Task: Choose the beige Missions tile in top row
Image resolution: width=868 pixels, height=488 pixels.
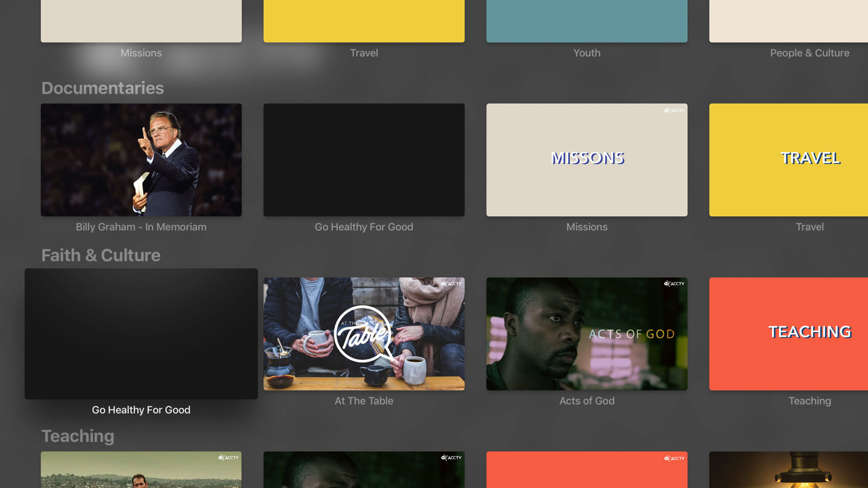Action: pos(141,21)
